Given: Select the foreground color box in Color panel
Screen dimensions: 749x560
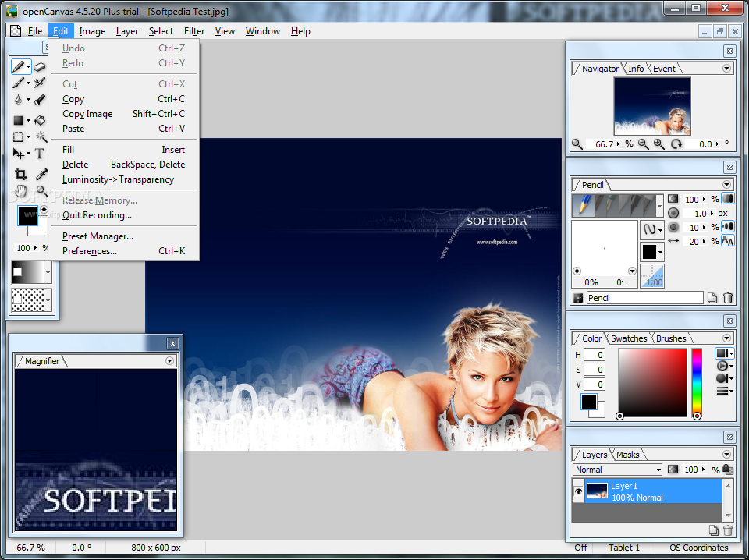Looking at the screenshot, I should pyautogui.click(x=588, y=402).
